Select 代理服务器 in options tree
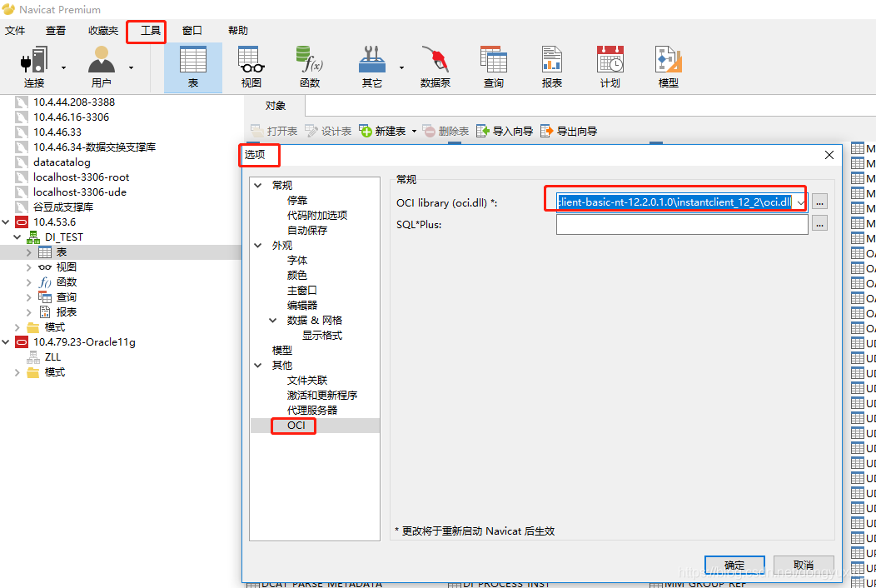Image resolution: width=876 pixels, height=588 pixels. coord(312,411)
